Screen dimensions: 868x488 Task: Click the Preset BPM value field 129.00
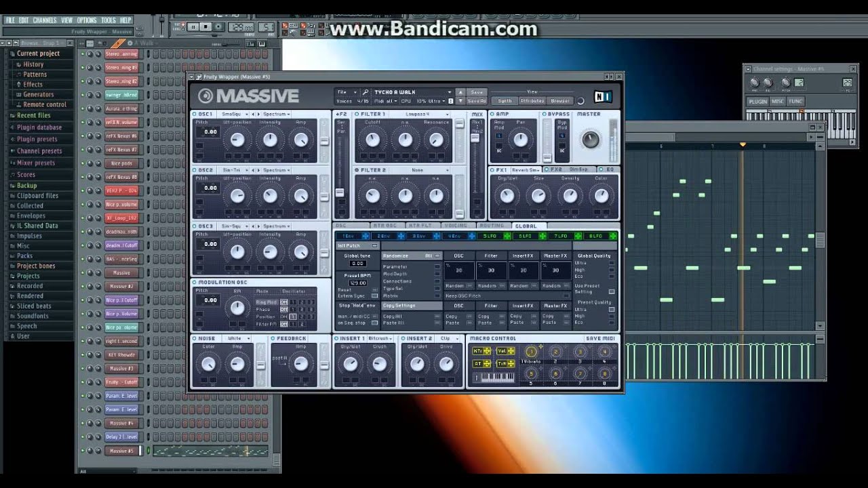click(358, 283)
